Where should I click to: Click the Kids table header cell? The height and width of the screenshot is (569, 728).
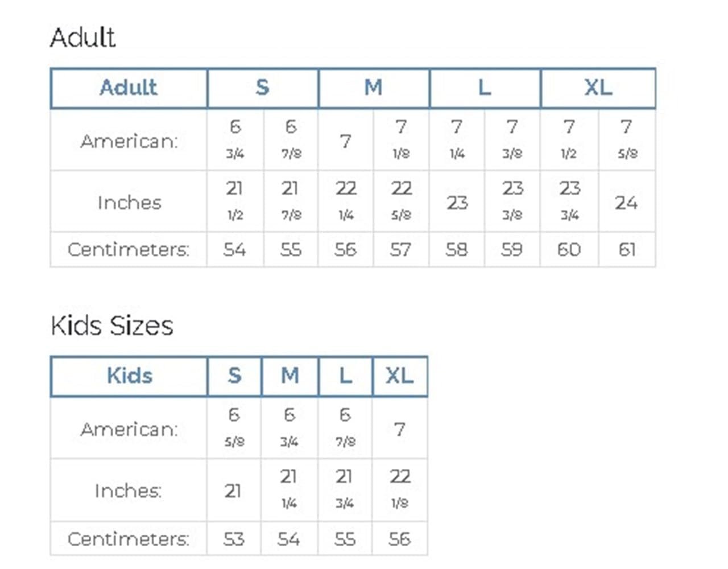(129, 377)
